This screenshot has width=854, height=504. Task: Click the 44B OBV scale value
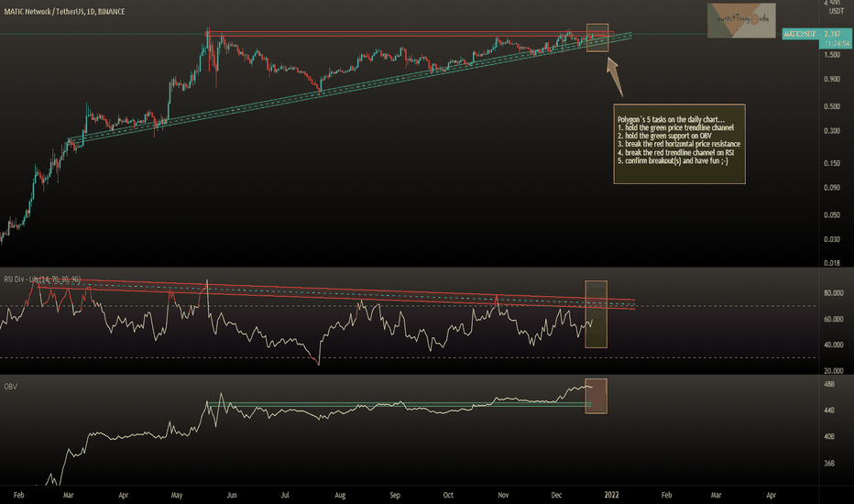[x=829, y=411]
